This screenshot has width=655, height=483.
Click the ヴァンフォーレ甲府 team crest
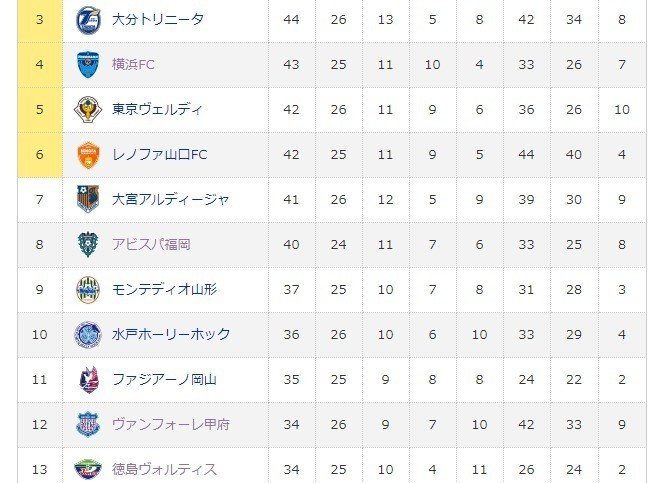88,425
